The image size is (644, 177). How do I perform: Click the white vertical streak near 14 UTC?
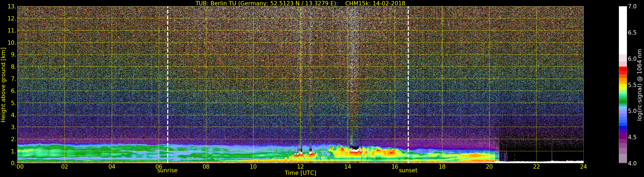[x=354, y=50]
